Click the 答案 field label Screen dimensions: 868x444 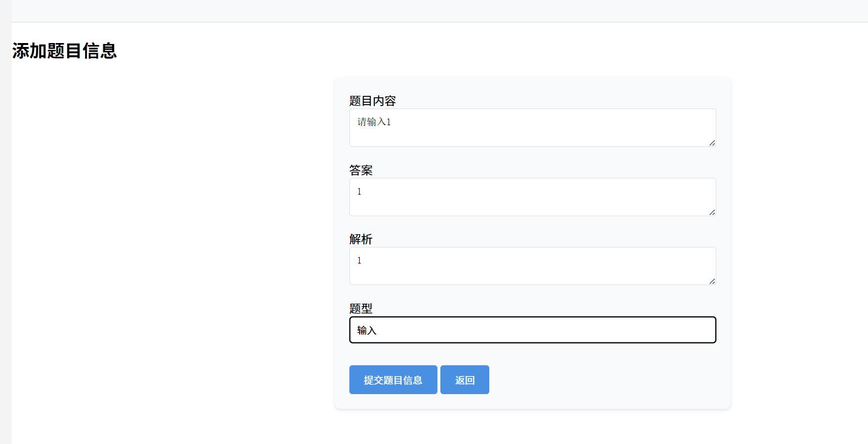pos(361,170)
